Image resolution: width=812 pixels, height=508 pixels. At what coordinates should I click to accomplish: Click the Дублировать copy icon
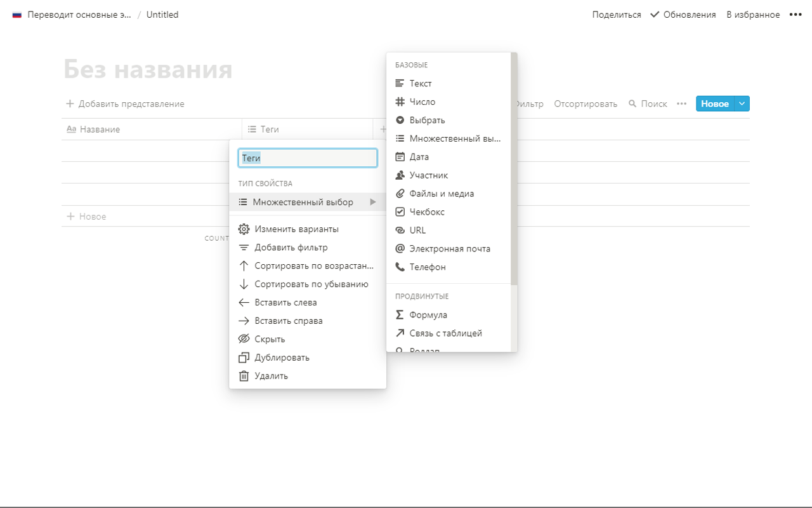point(244,358)
